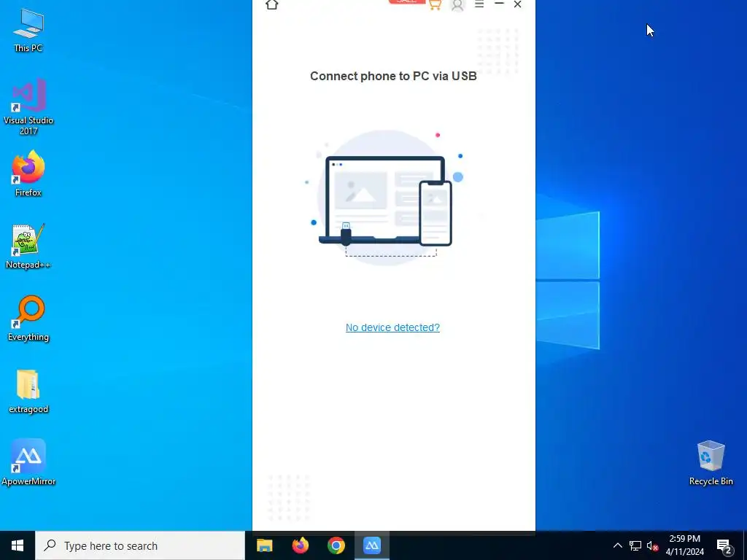
Task: Open Google Chrome from the taskbar
Action: [336, 545]
